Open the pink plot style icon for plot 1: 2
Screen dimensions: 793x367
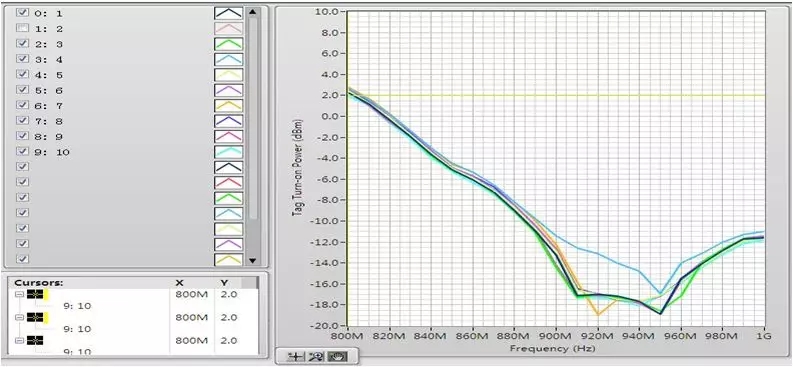(229, 28)
